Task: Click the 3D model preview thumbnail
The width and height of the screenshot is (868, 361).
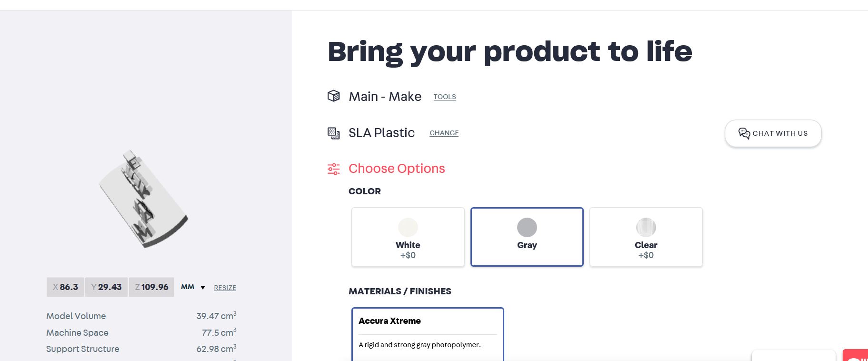Action: tap(144, 199)
